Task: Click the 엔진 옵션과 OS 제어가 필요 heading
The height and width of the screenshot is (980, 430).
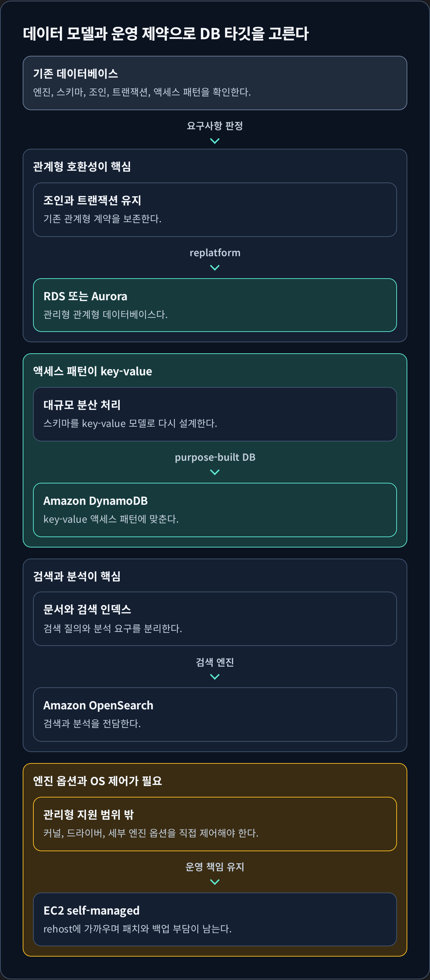Action: pos(97,781)
